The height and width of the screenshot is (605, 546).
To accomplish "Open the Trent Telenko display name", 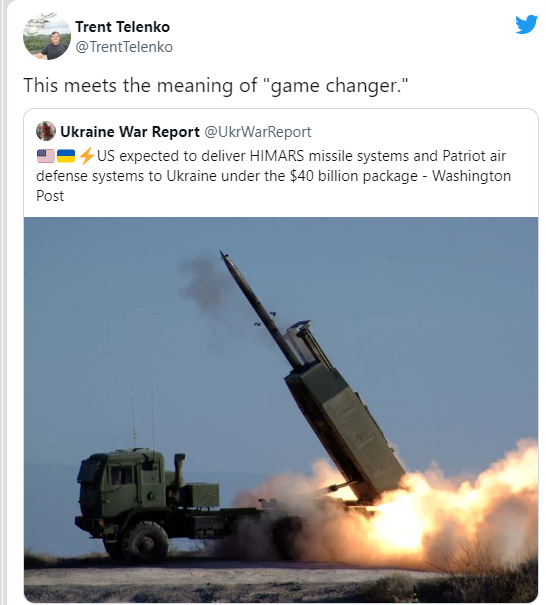I will [x=122, y=27].
